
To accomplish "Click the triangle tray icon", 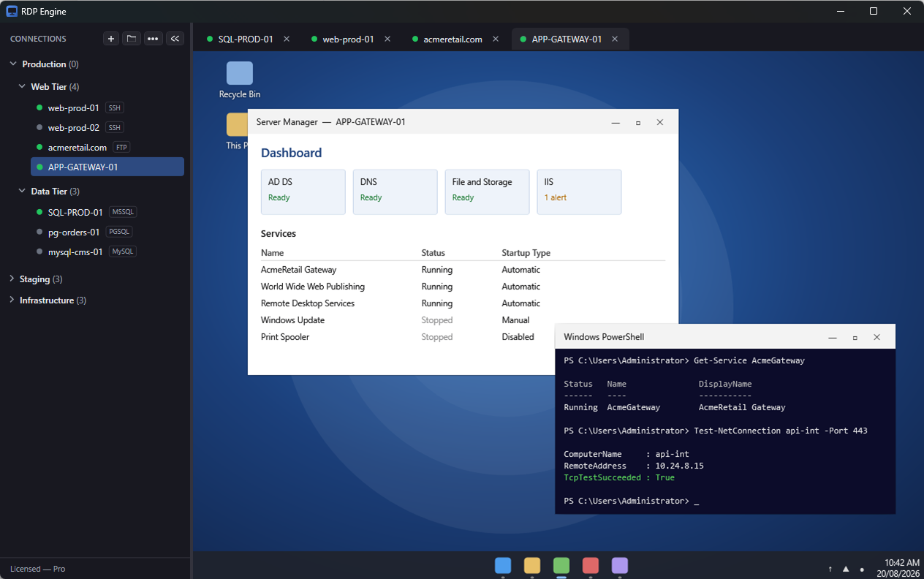I will pos(846,569).
